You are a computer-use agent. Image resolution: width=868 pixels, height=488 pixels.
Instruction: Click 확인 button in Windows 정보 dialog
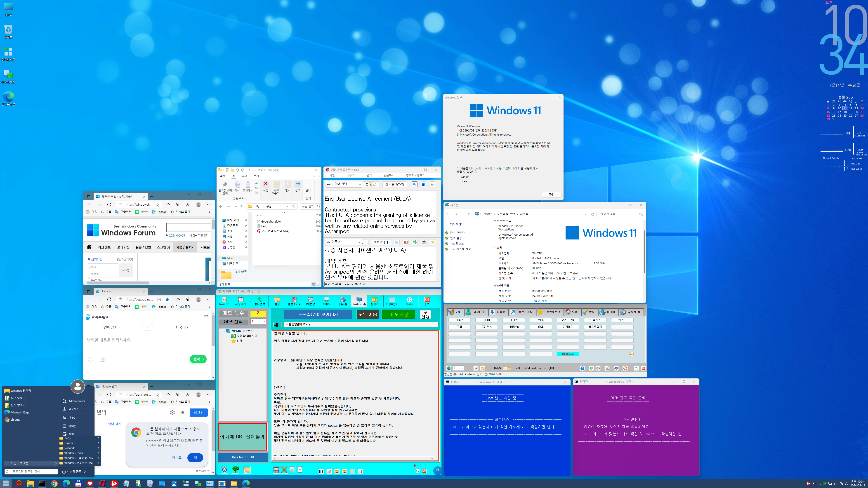(x=551, y=195)
